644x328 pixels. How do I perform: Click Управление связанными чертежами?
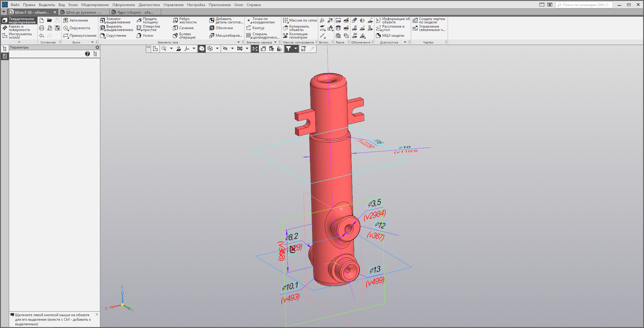(x=429, y=28)
